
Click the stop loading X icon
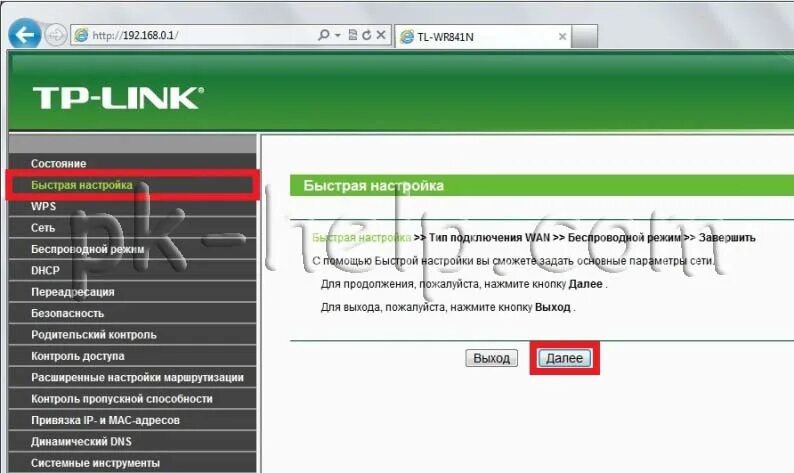(x=381, y=35)
